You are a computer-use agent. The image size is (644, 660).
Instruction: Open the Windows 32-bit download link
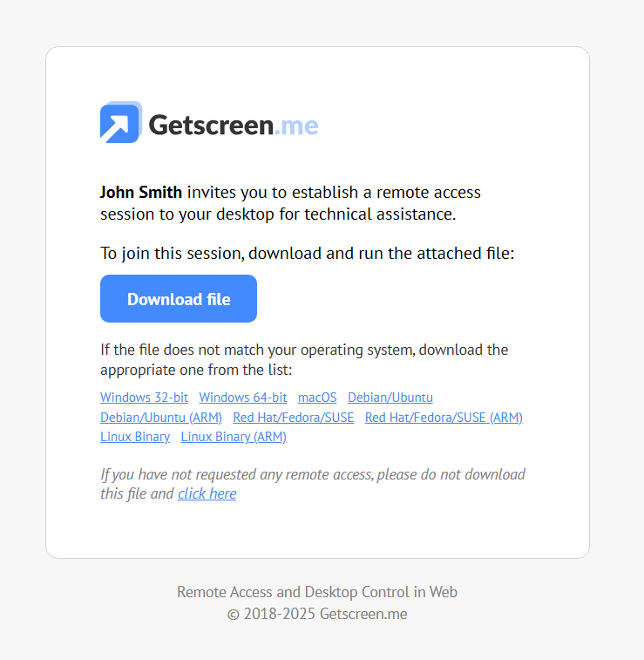pos(144,398)
